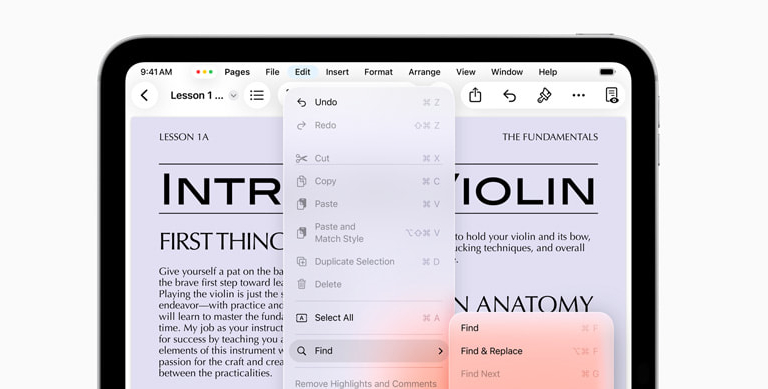Click the scissors icon beside Cut
The width and height of the screenshot is (768, 389).
[x=301, y=158]
